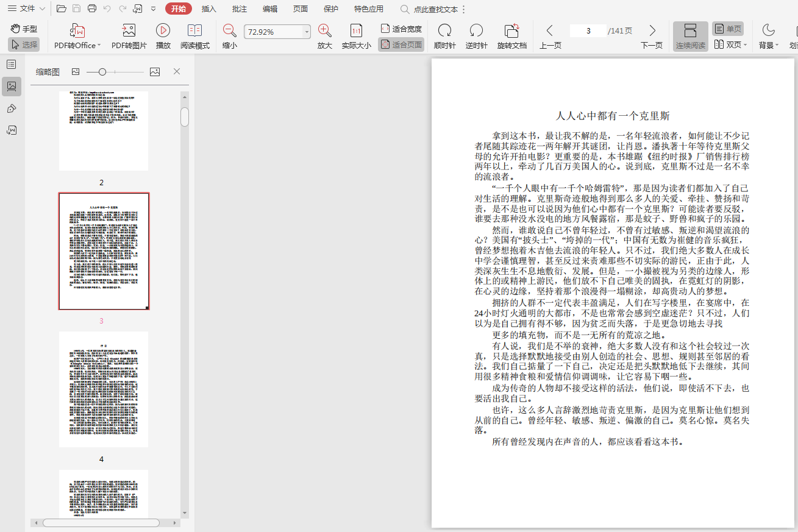Click the Print icon

92,9
